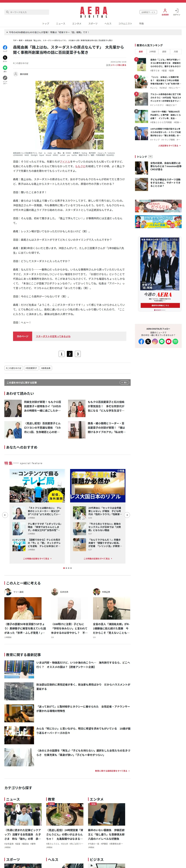The image size is (186, 868).
Task: Follow AERA on Facebook in follow box
Action: 141,341
